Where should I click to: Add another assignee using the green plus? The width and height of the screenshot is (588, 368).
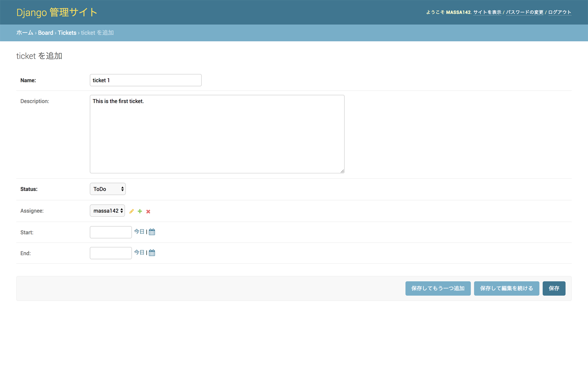(140, 211)
